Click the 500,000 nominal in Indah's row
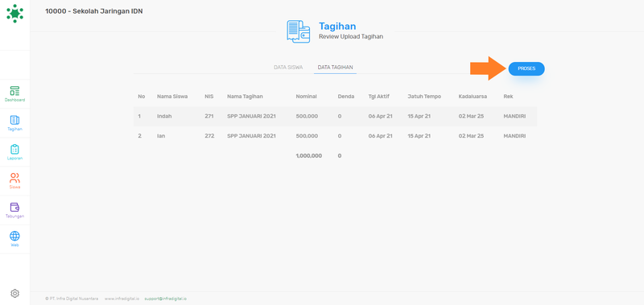Screen dimensions: 644x305 [x=307, y=116]
